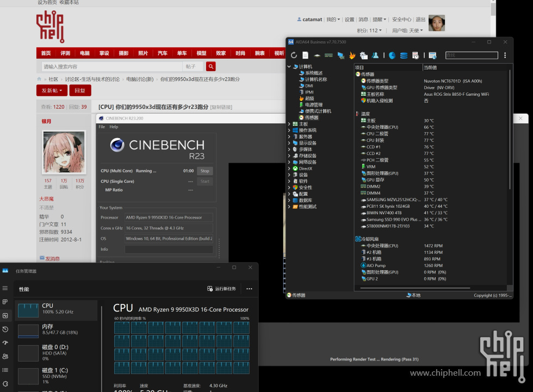
Task: Click catamat user avatar photo
Action: point(436,23)
